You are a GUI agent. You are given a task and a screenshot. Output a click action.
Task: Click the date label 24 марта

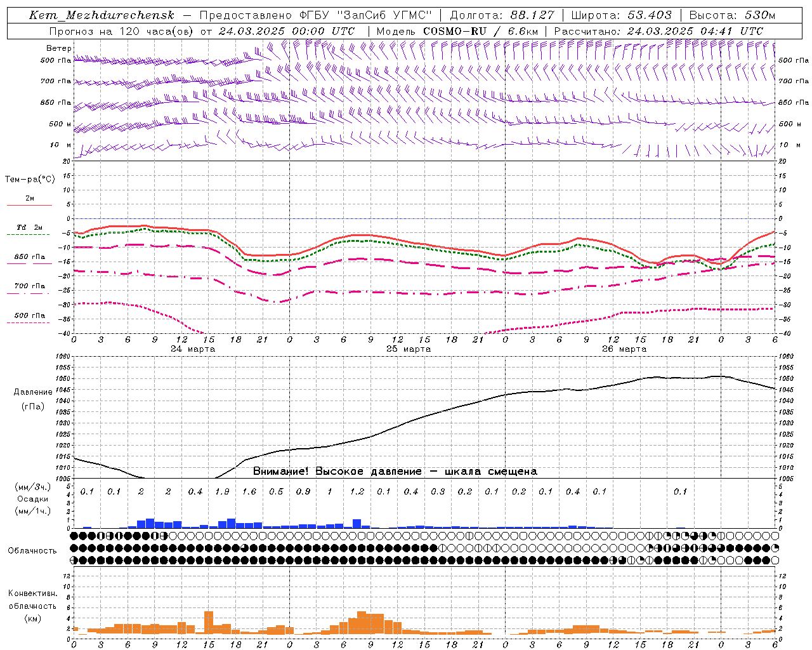click(x=193, y=349)
